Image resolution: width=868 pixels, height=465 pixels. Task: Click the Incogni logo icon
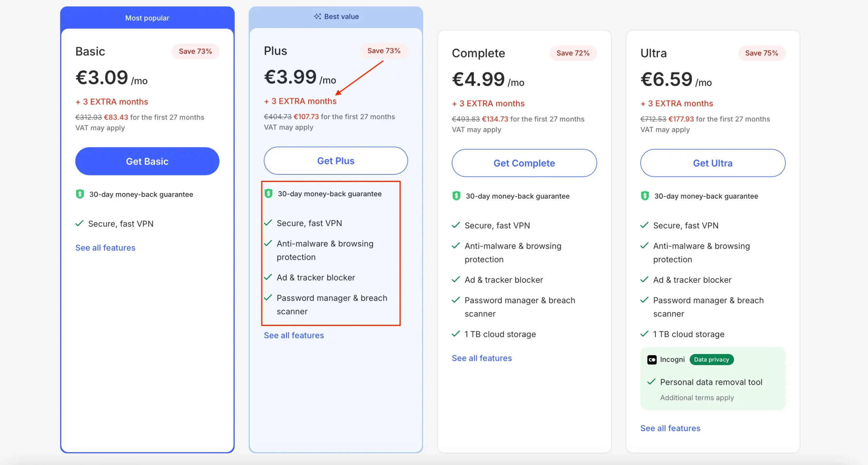tap(652, 360)
